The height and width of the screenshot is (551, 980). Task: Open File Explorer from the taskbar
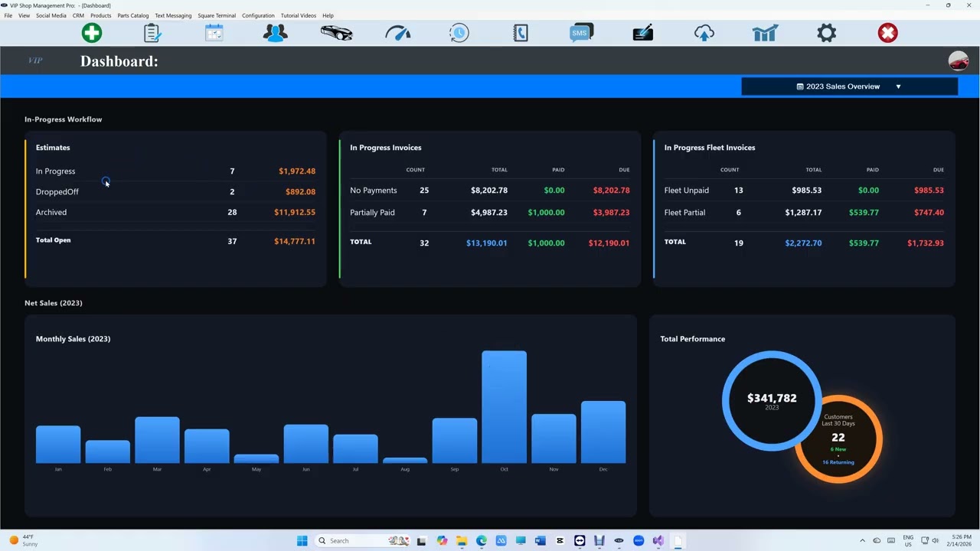tap(461, 541)
